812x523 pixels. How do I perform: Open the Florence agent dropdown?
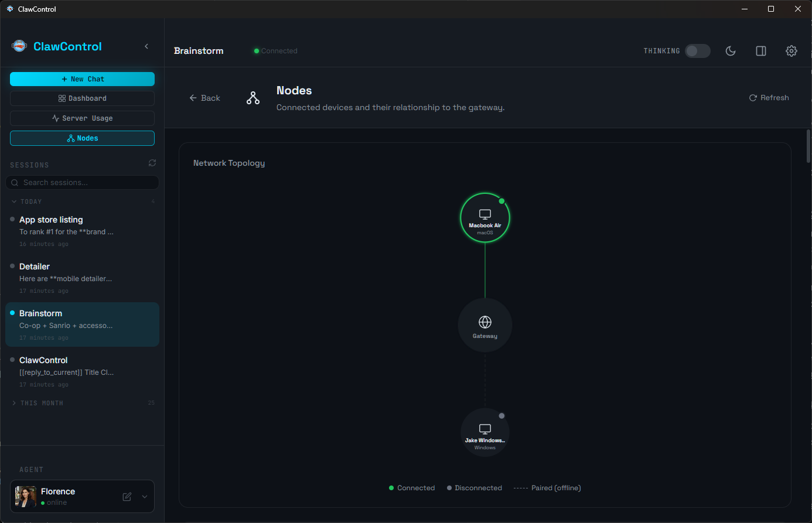pyautogui.click(x=144, y=496)
